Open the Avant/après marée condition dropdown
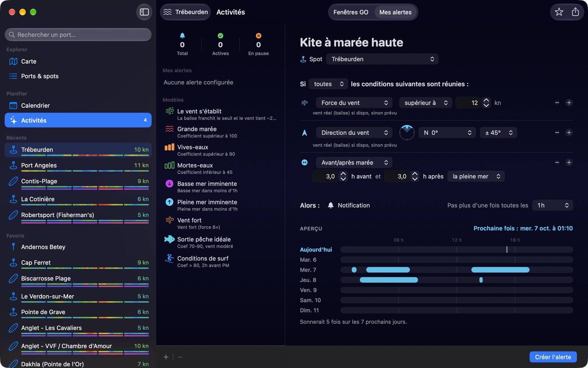 tap(354, 162)
